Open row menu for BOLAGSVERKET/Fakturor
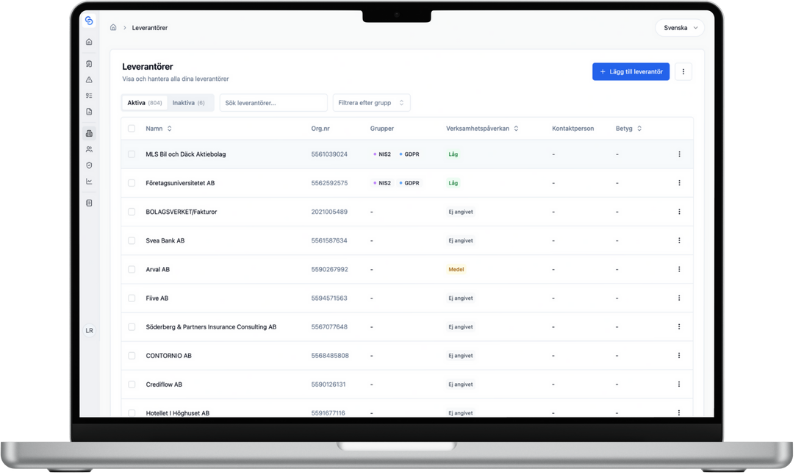The width and height of the screenshot is (794, 473). pyautogui.click(x=679, y=212)
